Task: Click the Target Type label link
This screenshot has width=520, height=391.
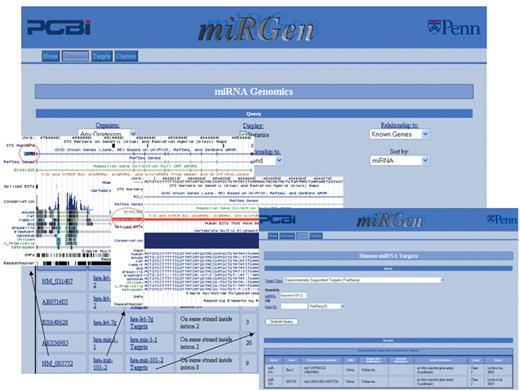Action: click(x=274, y=281)
